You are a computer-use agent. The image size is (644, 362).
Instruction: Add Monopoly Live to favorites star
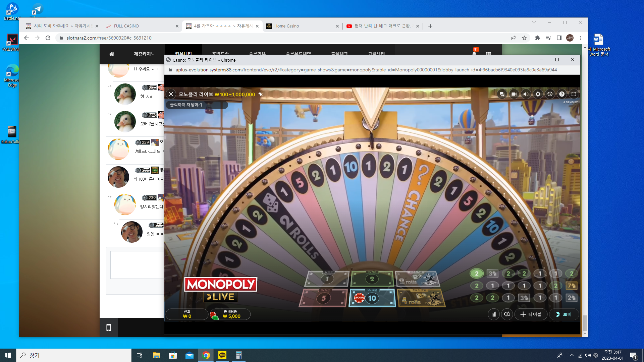click(261, 94)
